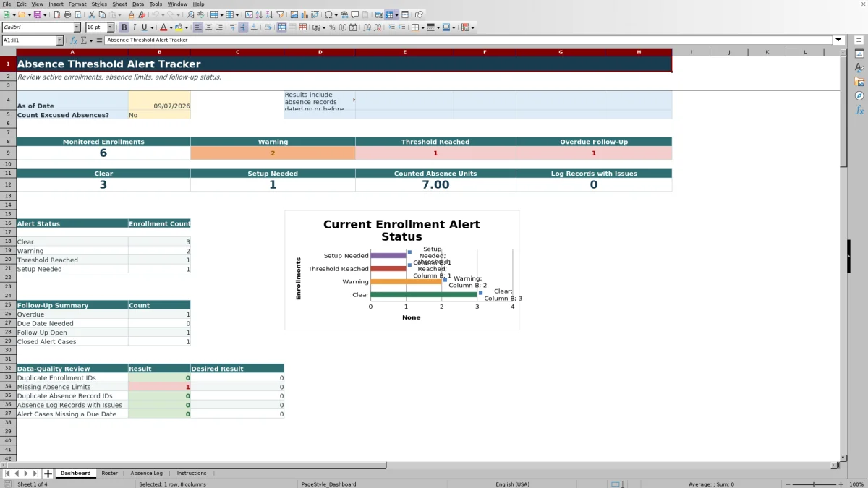The image size is (868, 488).
Task: Click the formula input line
Action: click(x=468, y=40)
